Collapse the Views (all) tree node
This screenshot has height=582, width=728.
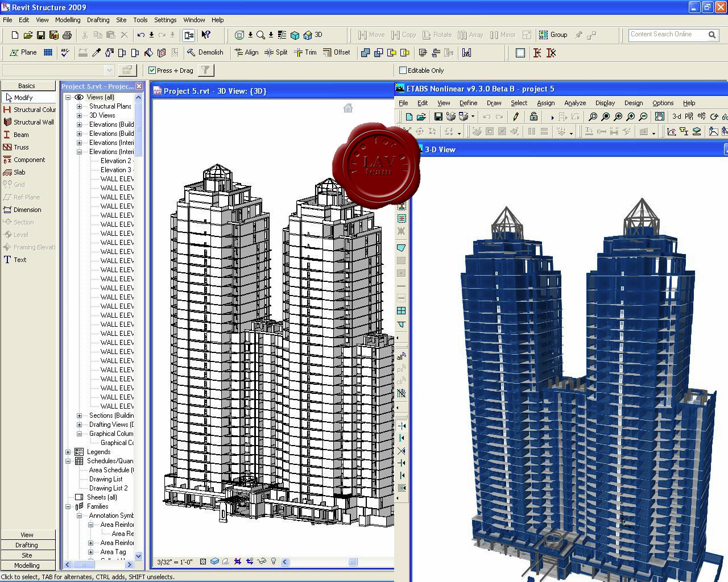68,97
